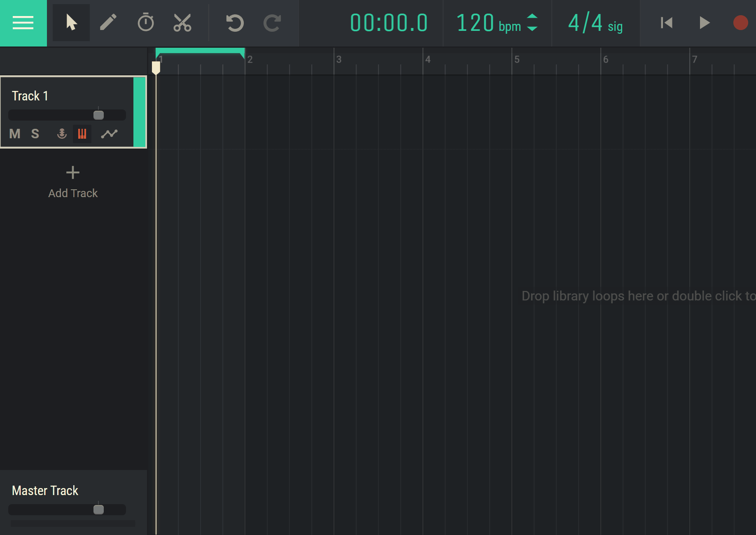Click the undo arrow
The height and width of the screenshot is (535, 756).
click(x=235, y=23)
